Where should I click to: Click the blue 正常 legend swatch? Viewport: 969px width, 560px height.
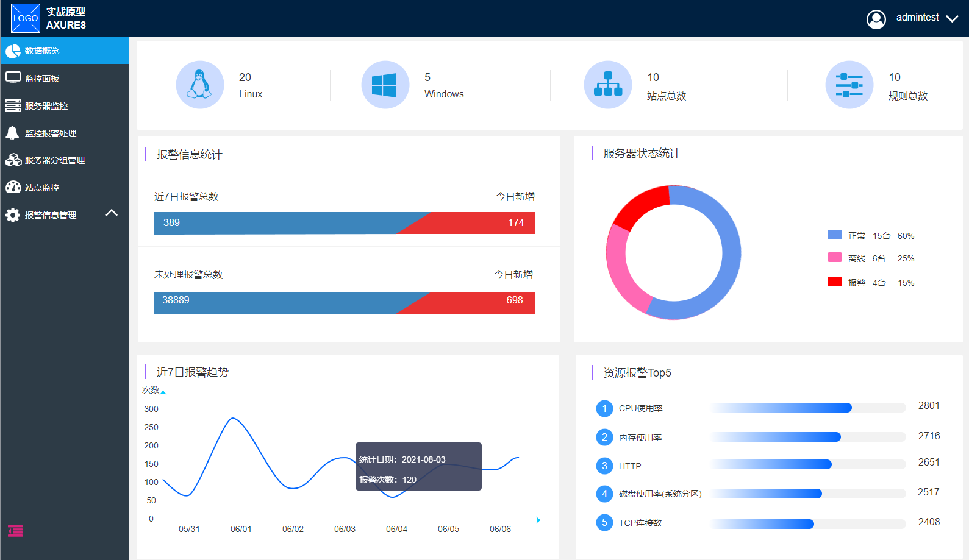(835, 235)
